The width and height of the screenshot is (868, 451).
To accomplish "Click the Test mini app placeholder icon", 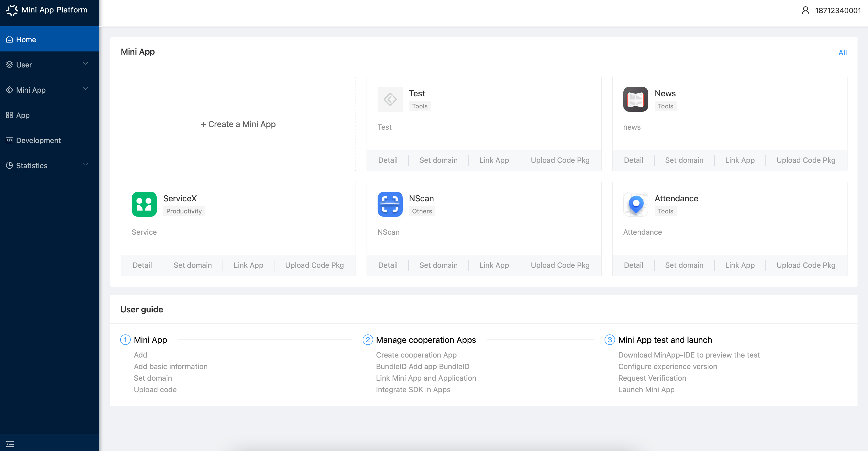I will pyautogui.click(x=390, y=99).
